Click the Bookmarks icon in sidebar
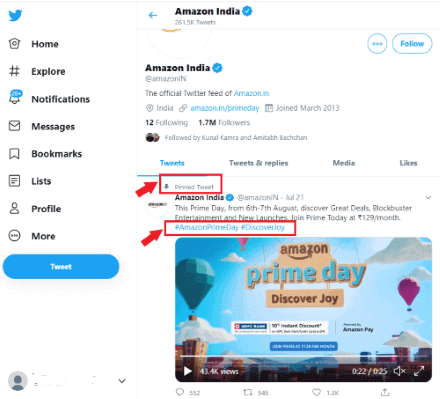 point(14,154)
